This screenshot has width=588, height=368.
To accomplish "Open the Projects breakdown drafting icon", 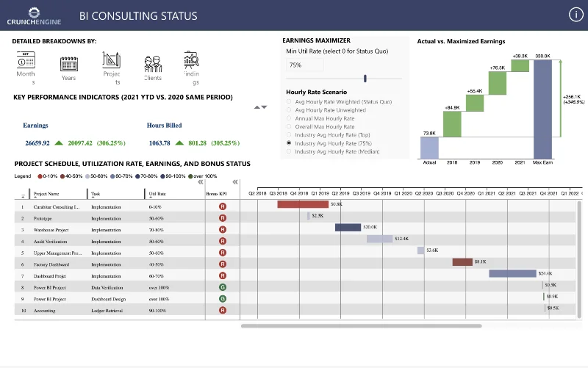I will (112, 59).
